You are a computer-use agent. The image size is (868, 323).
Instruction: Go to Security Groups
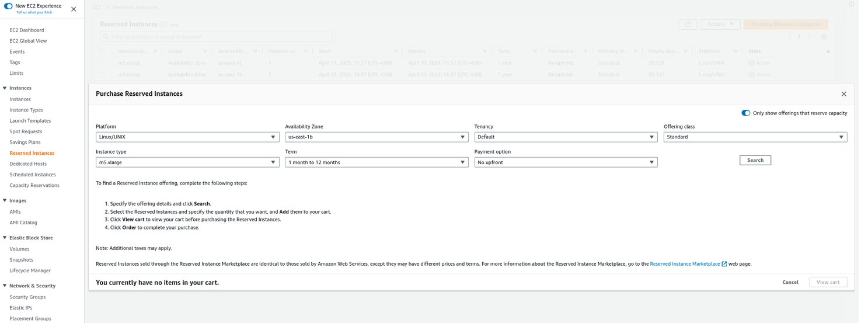(27, 297)
